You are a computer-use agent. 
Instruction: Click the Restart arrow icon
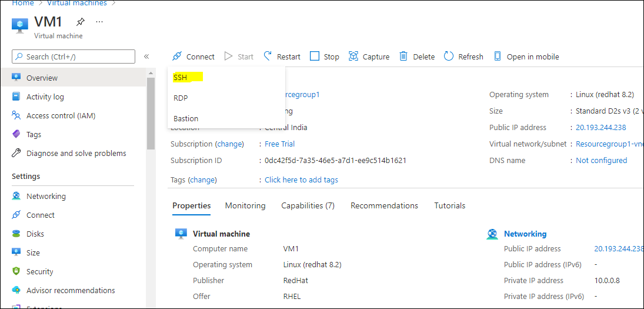click(x=268, y=57)
